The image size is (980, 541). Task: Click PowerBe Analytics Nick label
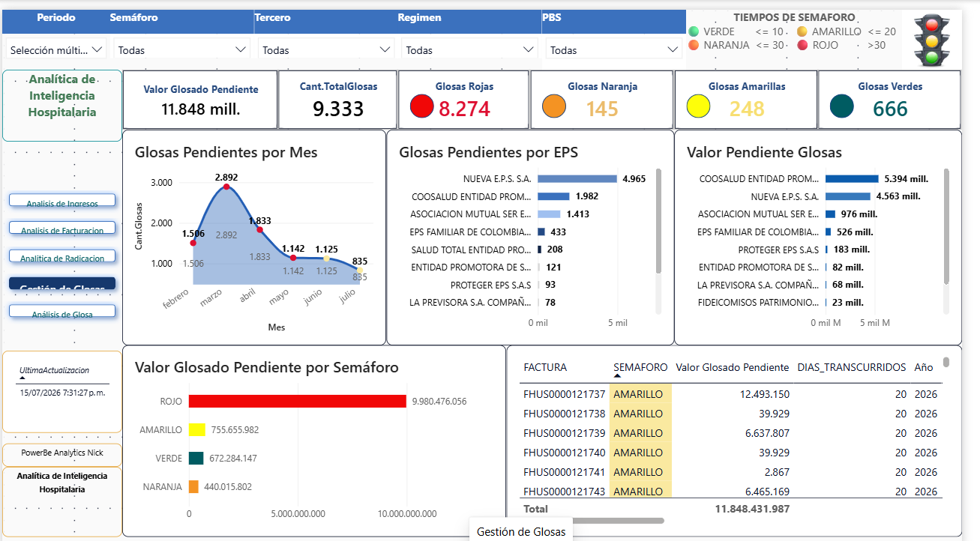(62, 453)
